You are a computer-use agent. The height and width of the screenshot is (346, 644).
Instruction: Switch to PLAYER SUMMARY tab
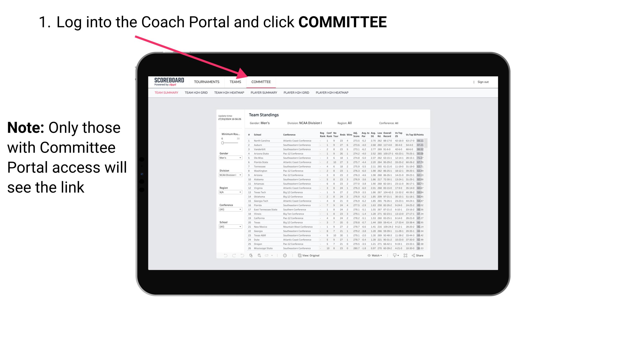(x=264, y=93)
